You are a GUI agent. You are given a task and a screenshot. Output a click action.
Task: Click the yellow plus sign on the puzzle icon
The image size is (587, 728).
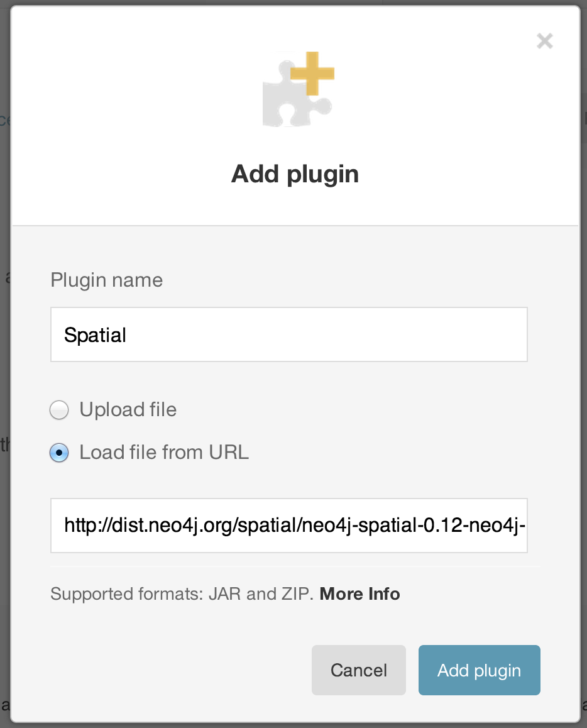click(312, 74)
